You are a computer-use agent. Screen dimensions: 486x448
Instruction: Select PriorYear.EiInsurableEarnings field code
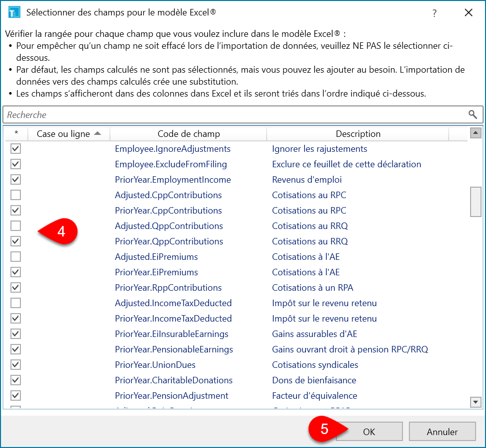(172, 334)
